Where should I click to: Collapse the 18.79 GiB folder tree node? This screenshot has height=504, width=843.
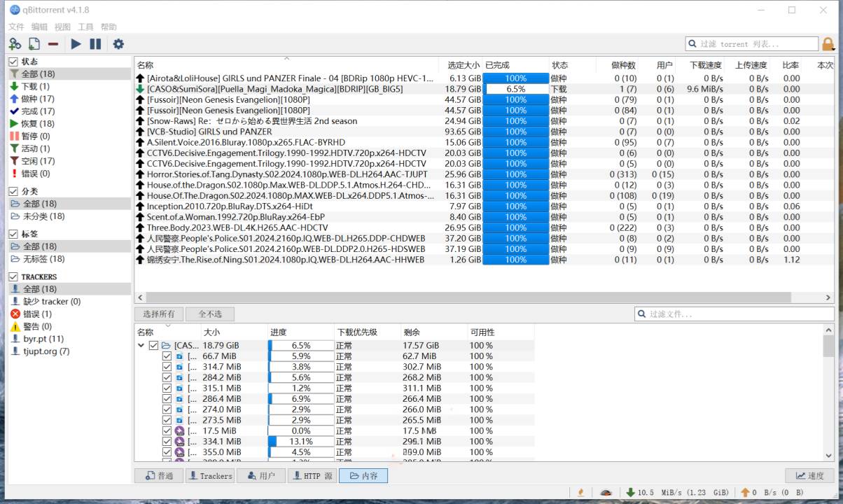[141, 346]
